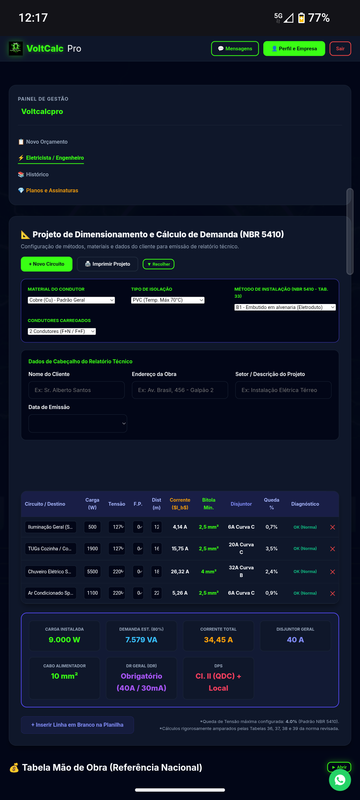Open voltage dropdown for Iluminação Geral row
This screenshot has width=360, height=800.
click(x=117, y=527)
